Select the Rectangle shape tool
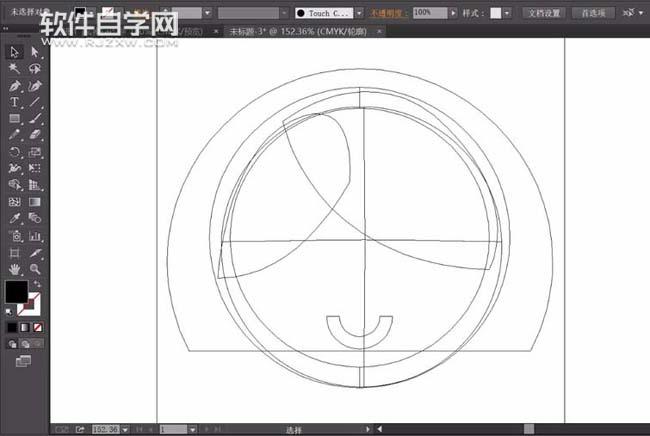 click(15, 119)
